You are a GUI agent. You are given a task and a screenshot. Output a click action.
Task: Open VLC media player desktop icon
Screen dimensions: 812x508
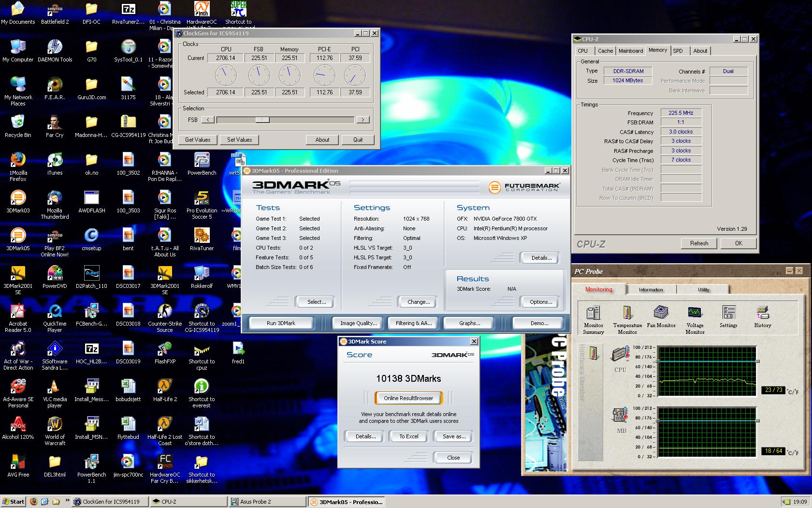tap(55, 393)
